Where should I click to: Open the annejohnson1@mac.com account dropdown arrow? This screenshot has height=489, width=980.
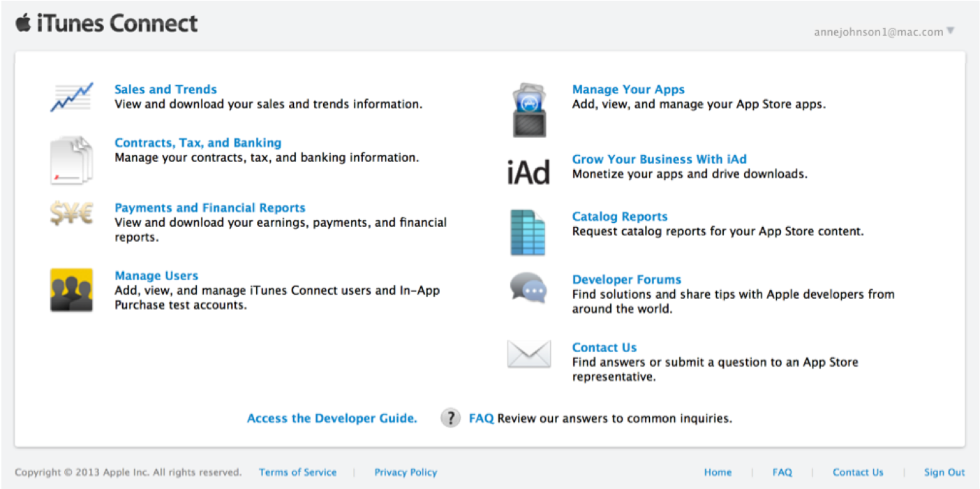point(950,31)
